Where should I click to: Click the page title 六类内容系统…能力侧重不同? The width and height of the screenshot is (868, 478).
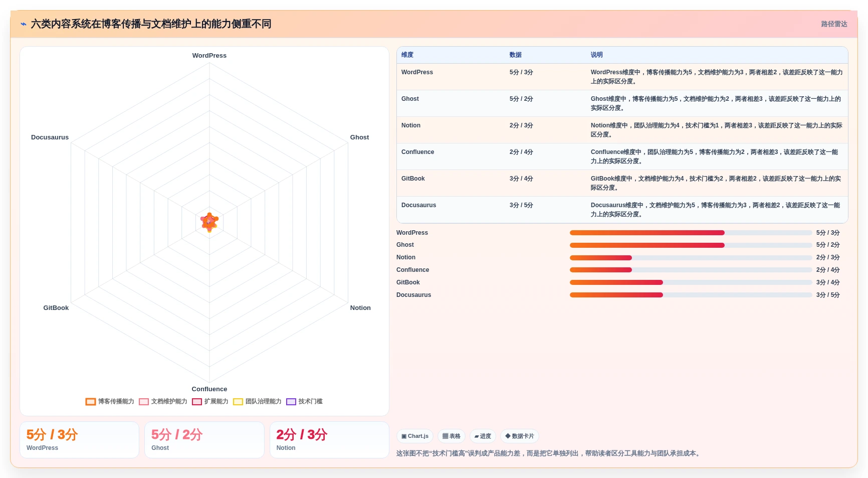(151, 24)
